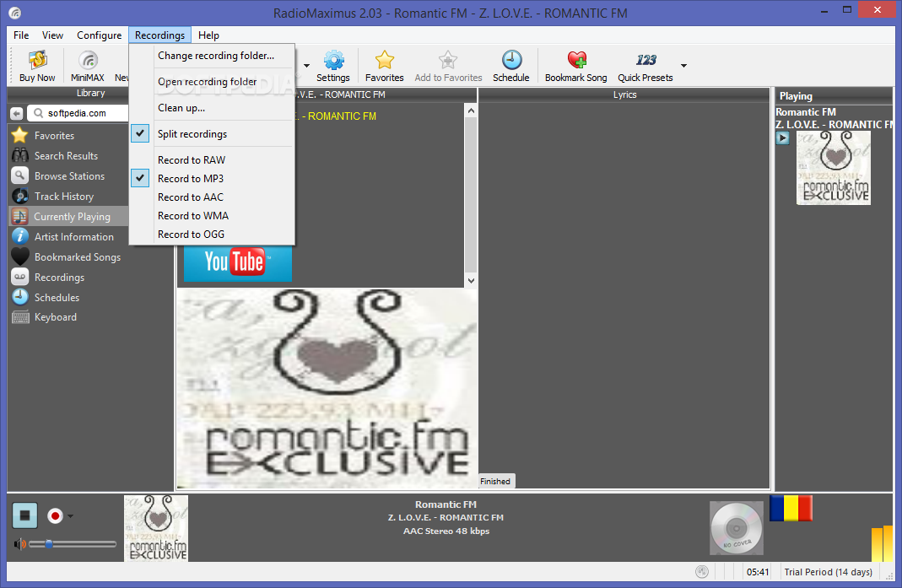
Task: Click back arrow beside library search
Action: 17,113
